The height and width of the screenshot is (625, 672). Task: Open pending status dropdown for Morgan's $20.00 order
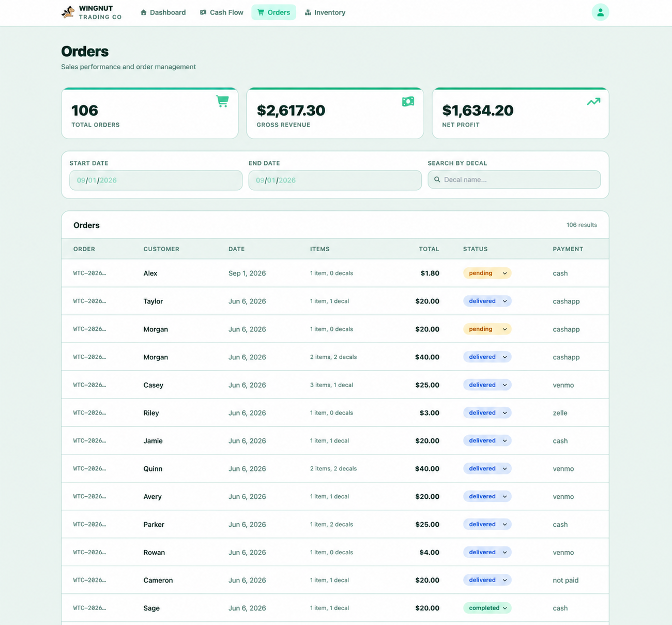pos(487,329)
